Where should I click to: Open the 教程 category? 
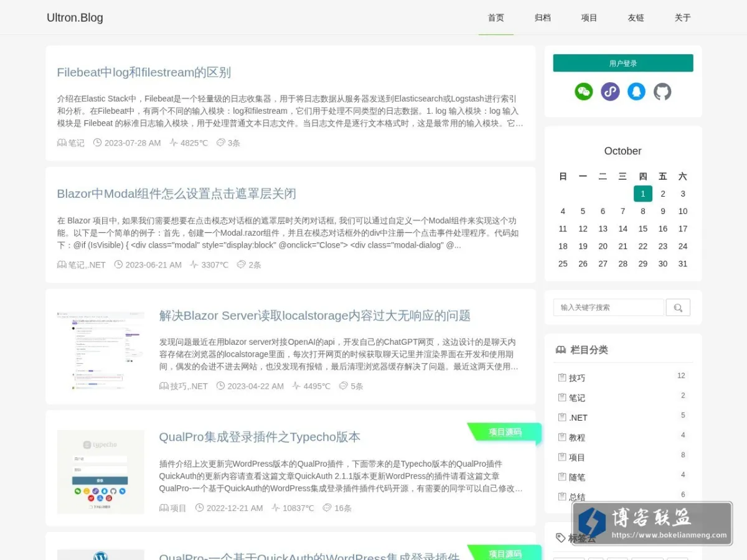[577, 437]
